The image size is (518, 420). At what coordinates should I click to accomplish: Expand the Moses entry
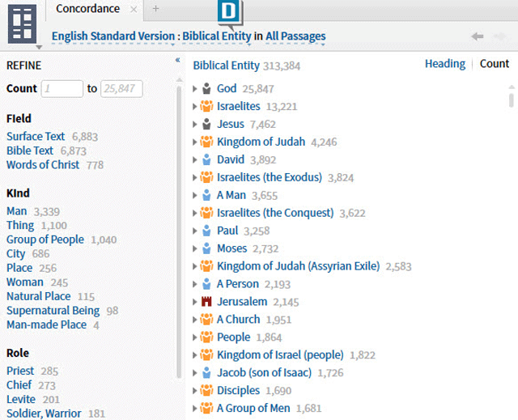pyautogui.click(x=194, y=249)
